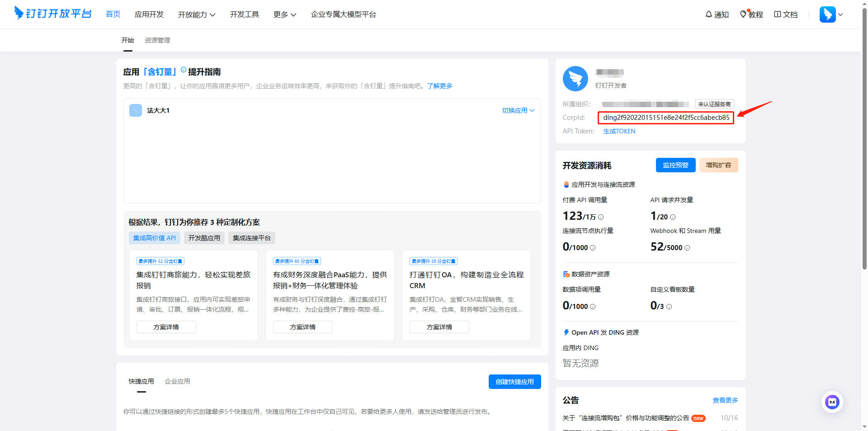Click the CorpId value ding2f92022015151e8e24f2f5cc6abecb85
The width and height of the screenshot is (868, 431).
pos(666,118)
